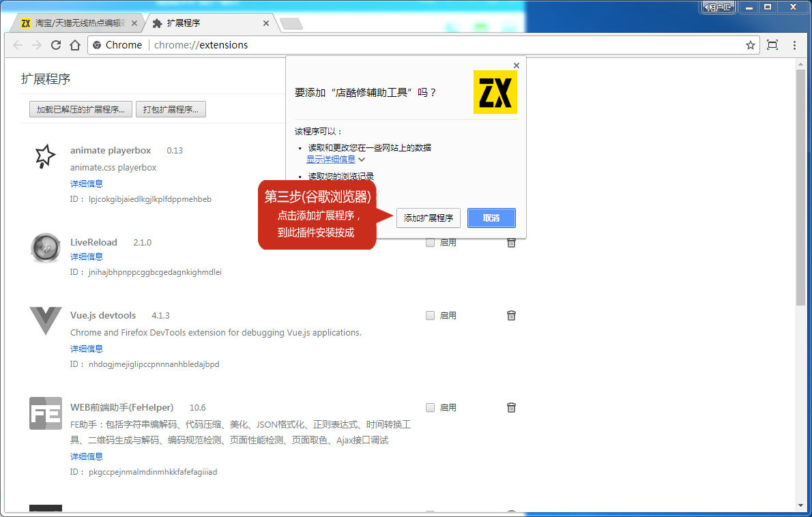The image size is (812, 517).
Task: Open a new tab with the new tab button
Action: pyautogui.click(x=291, y=24)
